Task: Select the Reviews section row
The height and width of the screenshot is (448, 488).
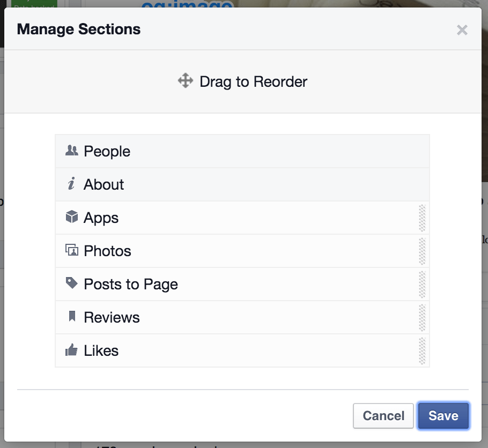Action: (x=241, y=317)
